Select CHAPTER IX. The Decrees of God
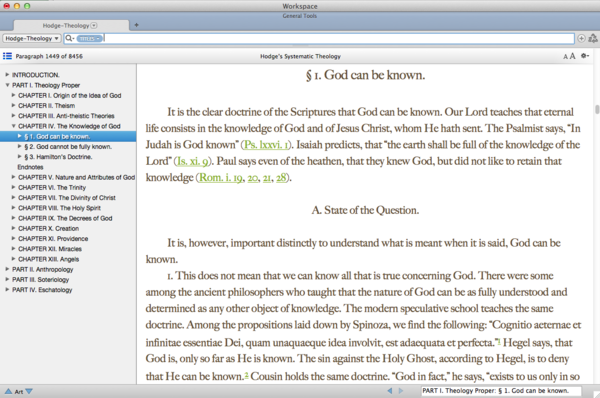The image size is (600, 398). click(x=65, y=218)
